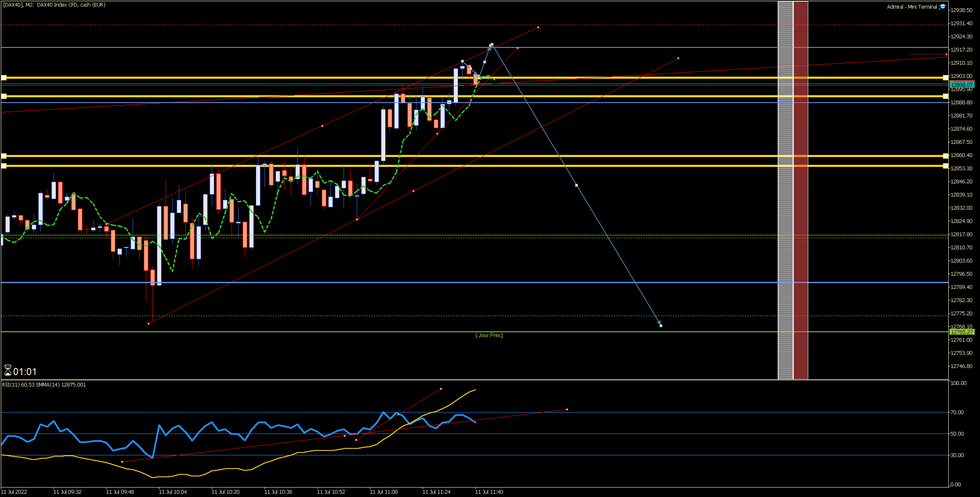The image size is (980, 497).
Task: Click the Jour Préc line label
Action: (489, 335)
